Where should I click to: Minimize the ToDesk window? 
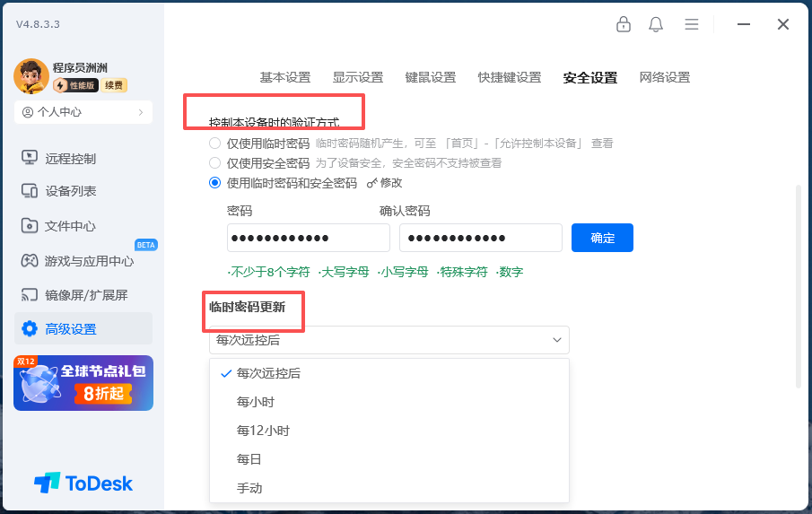744,24
